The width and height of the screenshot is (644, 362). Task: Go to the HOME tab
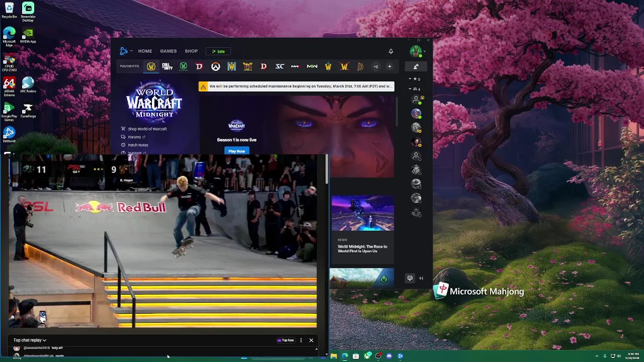click(x=145, y=51)
